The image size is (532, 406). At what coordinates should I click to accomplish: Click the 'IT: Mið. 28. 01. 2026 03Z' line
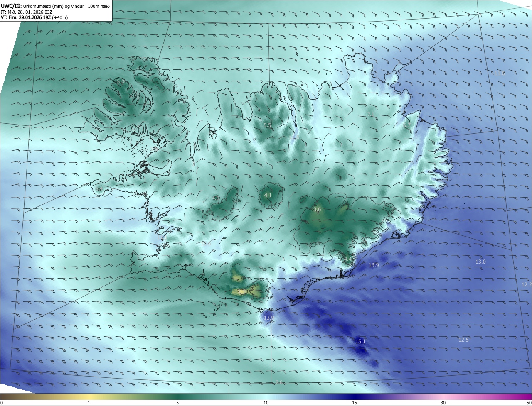[27, 12]
